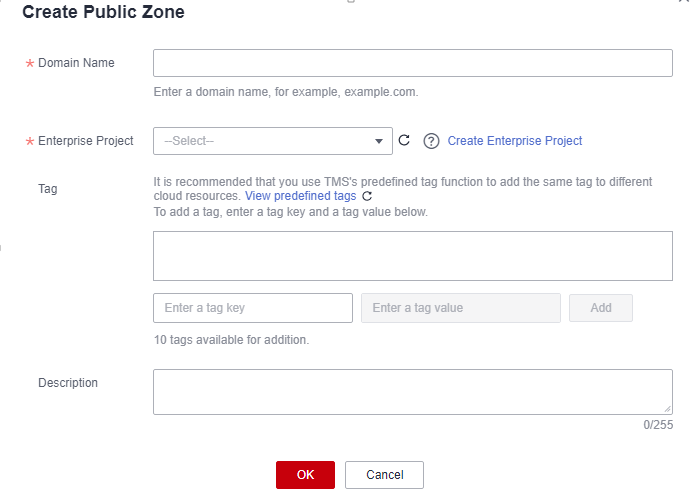
Task: Click the Create Public Zone title
Action: (x=103, y=13)
